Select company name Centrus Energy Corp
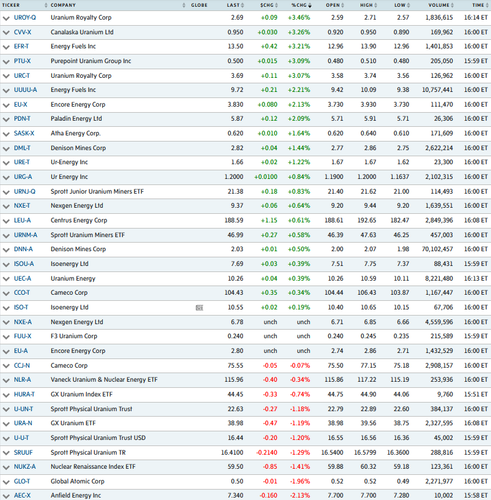 [79, 220]
